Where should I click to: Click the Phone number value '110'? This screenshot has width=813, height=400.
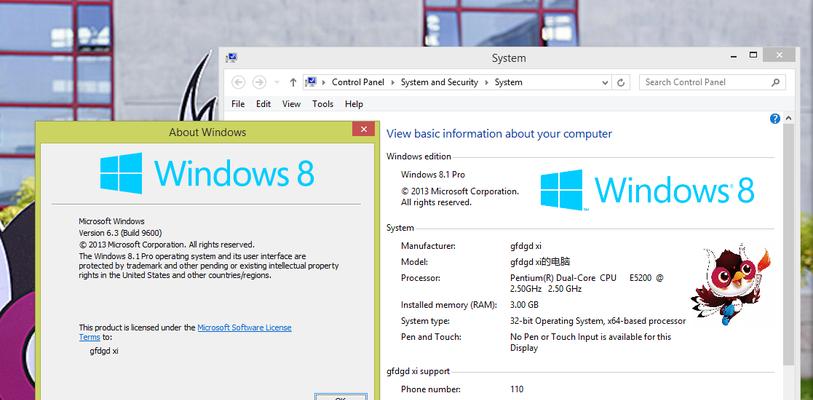[517, 389]
